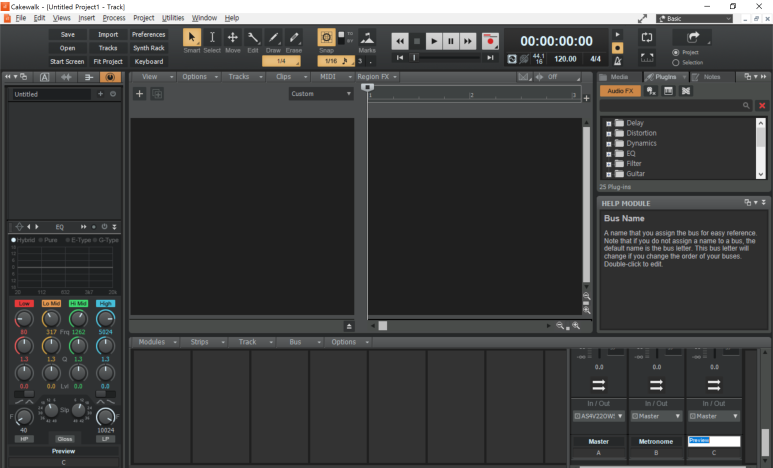Arm the Record button

(490, 41)
